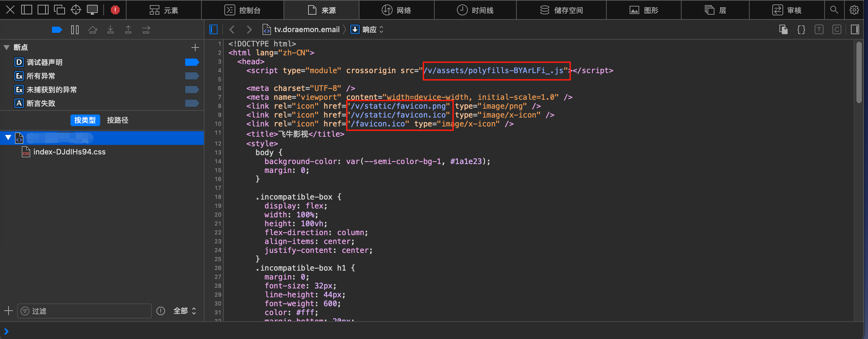
Task: Switch to 控制台 (Console) tab
Action: click(x=242, y=10)
